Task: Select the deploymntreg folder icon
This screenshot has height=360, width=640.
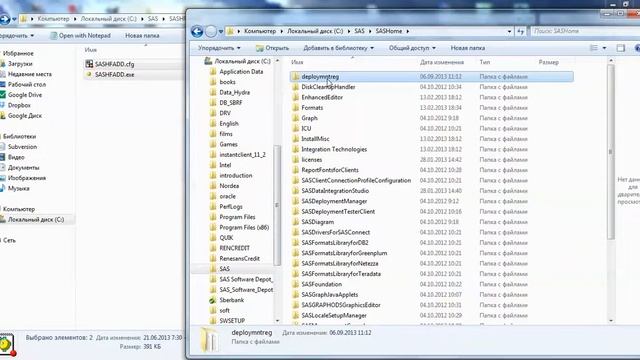Action: click(296, 76)
